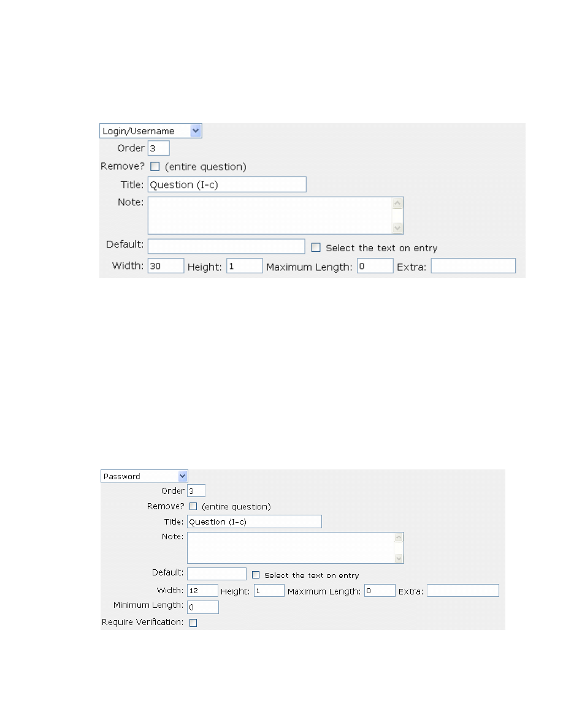The width and height of the screenshot is (563, 728).
Task: Click the Title field in the Login/Username form
Action: point(226,185)
